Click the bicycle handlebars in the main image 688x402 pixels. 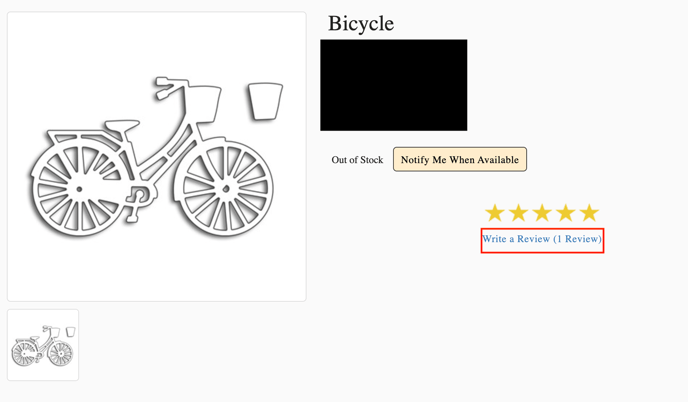[x=170, y=84]
